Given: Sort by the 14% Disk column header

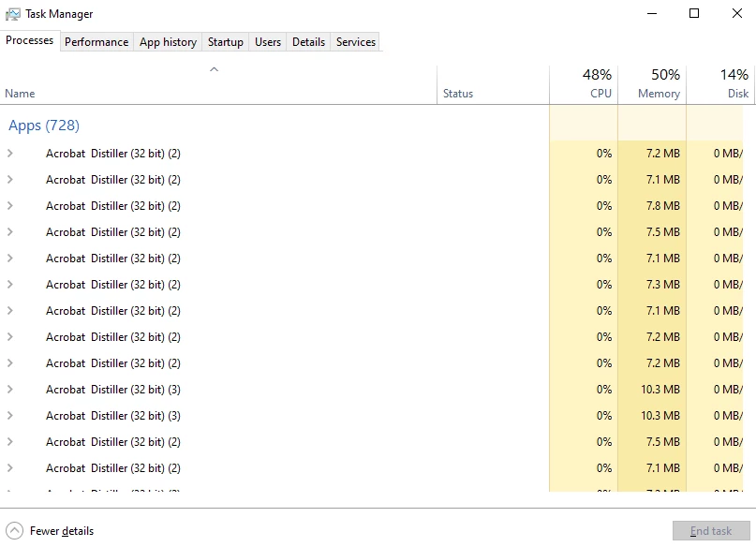Looking at the screenshot, I should tap(721, 84).
